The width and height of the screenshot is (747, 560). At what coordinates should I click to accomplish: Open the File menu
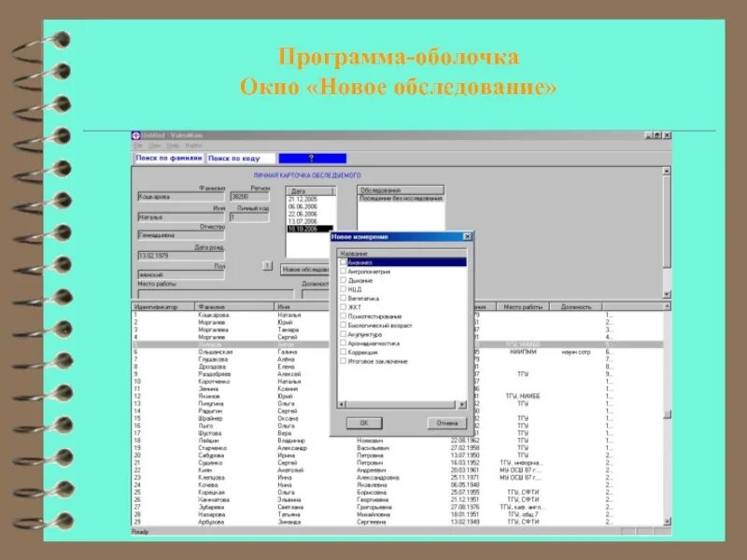(x=137, y=146)
